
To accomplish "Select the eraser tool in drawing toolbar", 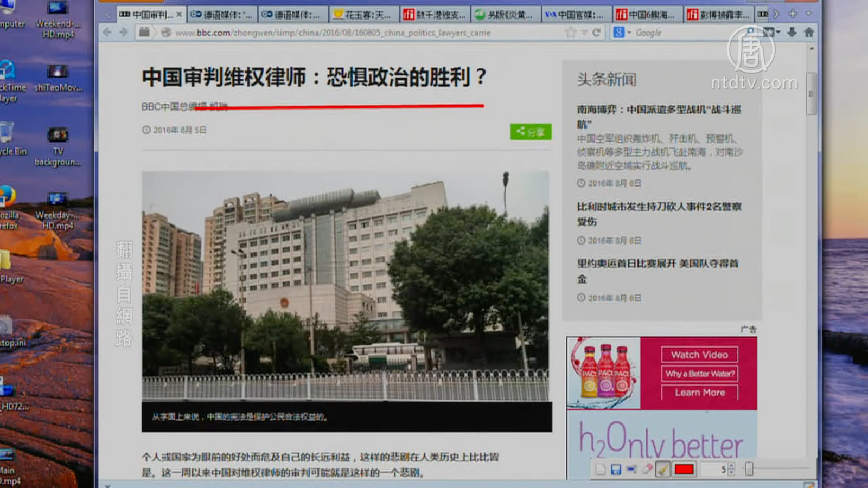I will click(x=647, y=469).
